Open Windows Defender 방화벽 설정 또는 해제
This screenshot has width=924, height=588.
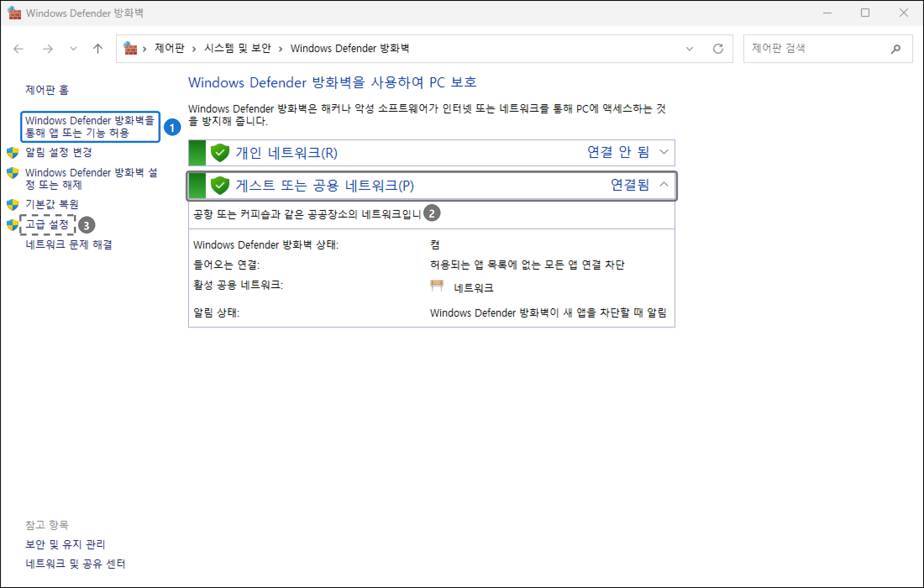coord(91,178)
